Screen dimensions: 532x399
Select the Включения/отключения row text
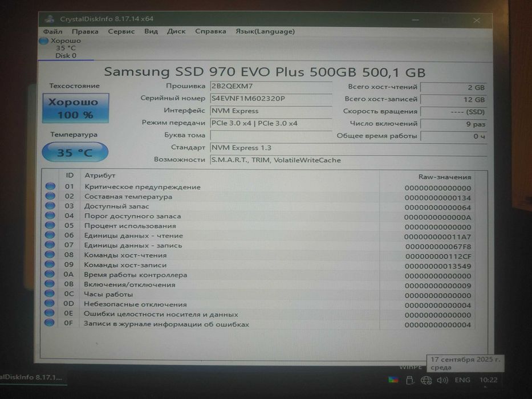[x=129, y=285]
